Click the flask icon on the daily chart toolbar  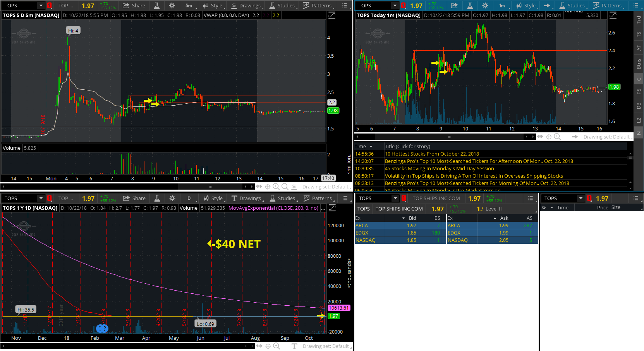pos(157,198)
